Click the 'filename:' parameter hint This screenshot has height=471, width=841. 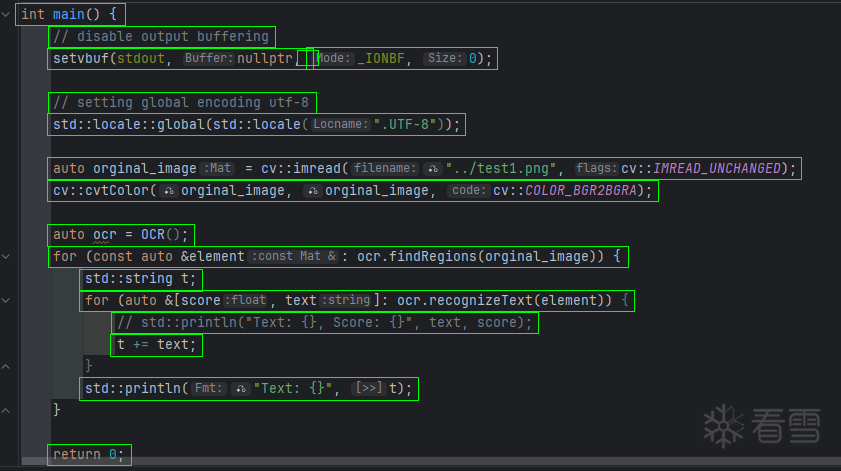tap(385, 168)
